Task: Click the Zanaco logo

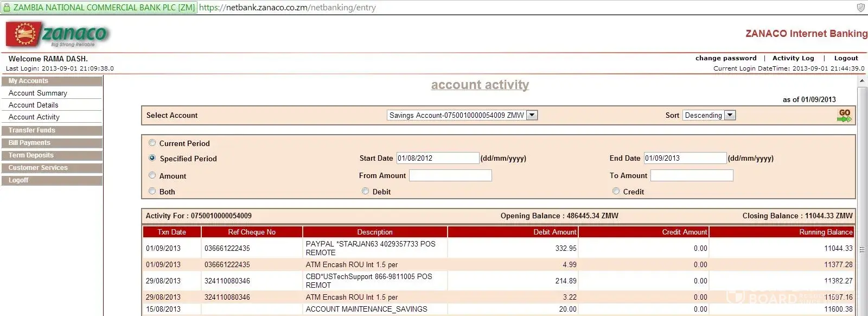Action: (x=58, y=35)
